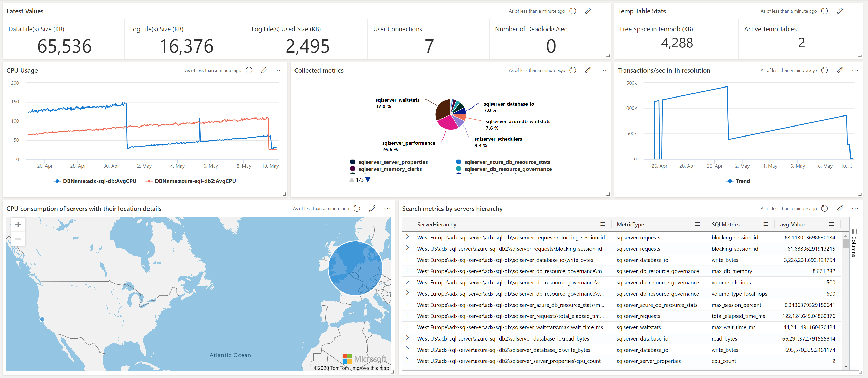
Task: Refresh the CPU consumption map tile
Action: pyautogui.click(x=357, y=209)
